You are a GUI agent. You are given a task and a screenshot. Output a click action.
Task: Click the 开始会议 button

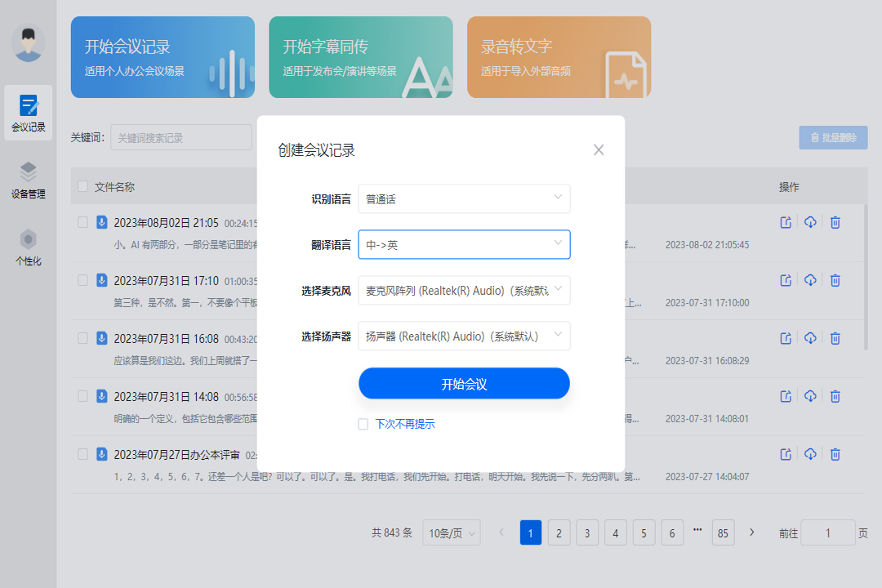[464, 383]
